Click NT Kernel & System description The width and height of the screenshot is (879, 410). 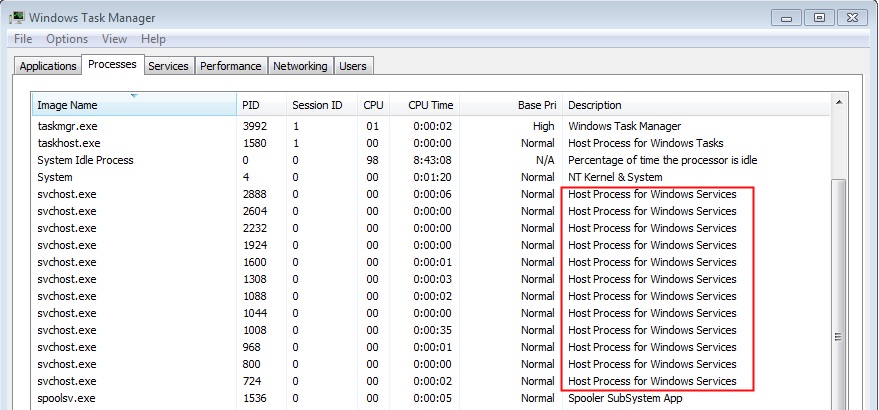pyautogui.click(x=615, y=177)
